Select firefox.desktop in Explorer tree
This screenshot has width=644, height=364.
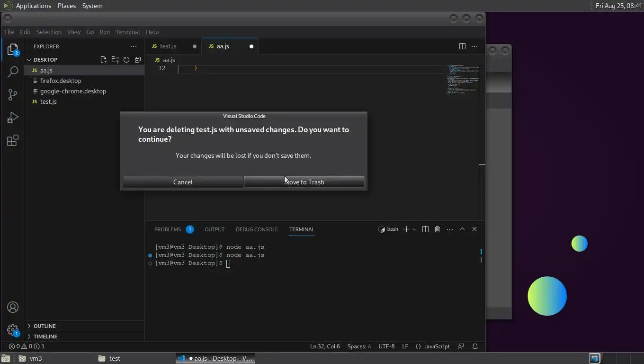pyautogui.click(x=84, y=81)
